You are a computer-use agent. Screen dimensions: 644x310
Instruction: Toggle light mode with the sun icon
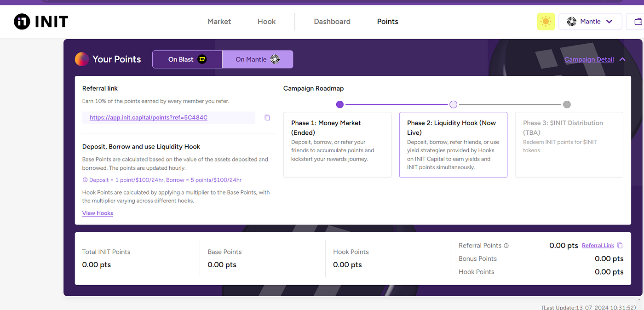click(x=546, y=22)
